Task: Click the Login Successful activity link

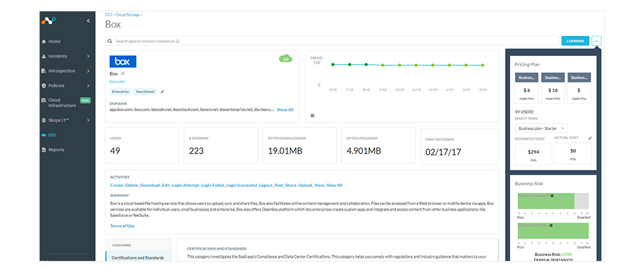Action: pyautogui.click(x=241, y=185)
